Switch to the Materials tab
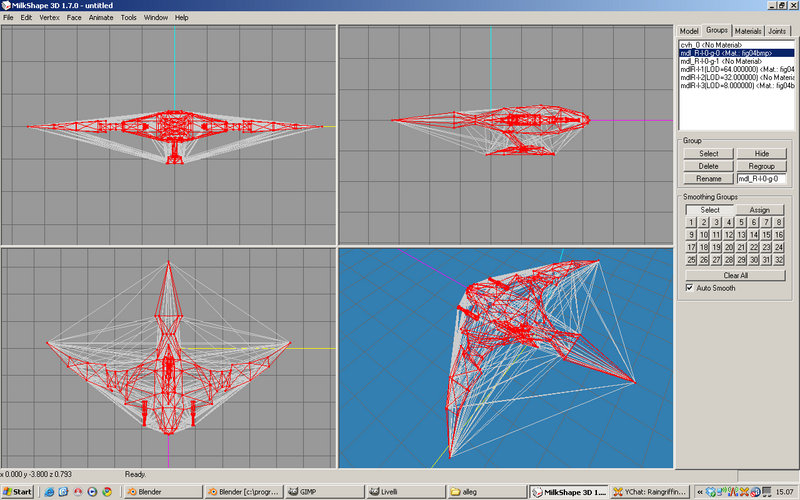 [x=748, y=31]
